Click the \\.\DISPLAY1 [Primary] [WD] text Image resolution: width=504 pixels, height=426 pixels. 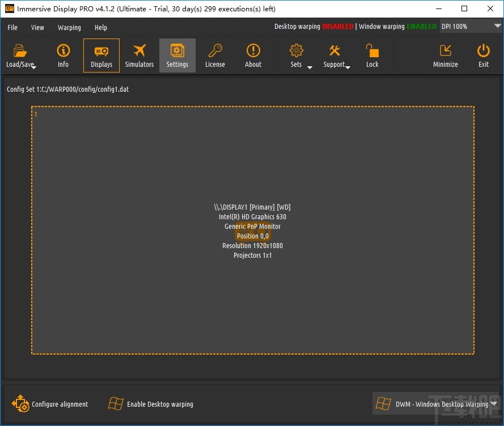252,207
